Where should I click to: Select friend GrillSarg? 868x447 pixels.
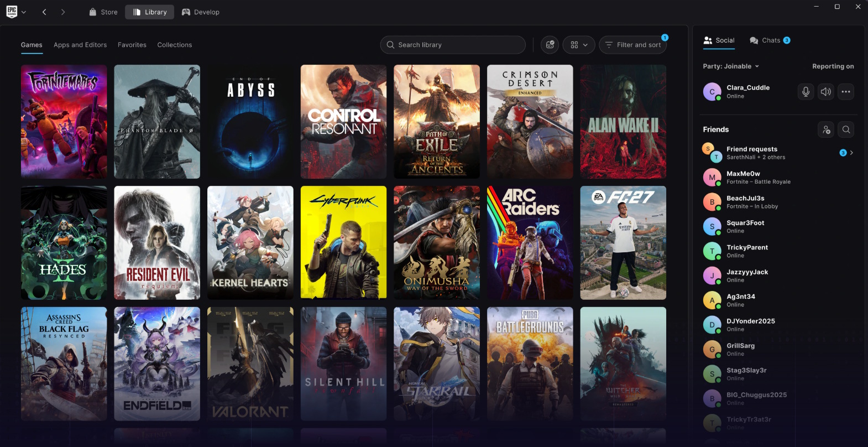pos(778,350)
